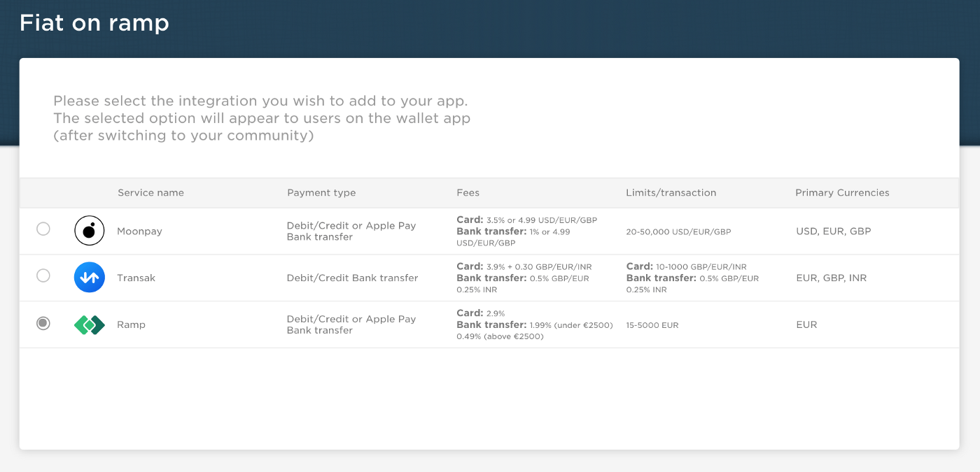The image size is (980, 472).
Task: Click the Service name column header
Action: click(x=150, y=192)
